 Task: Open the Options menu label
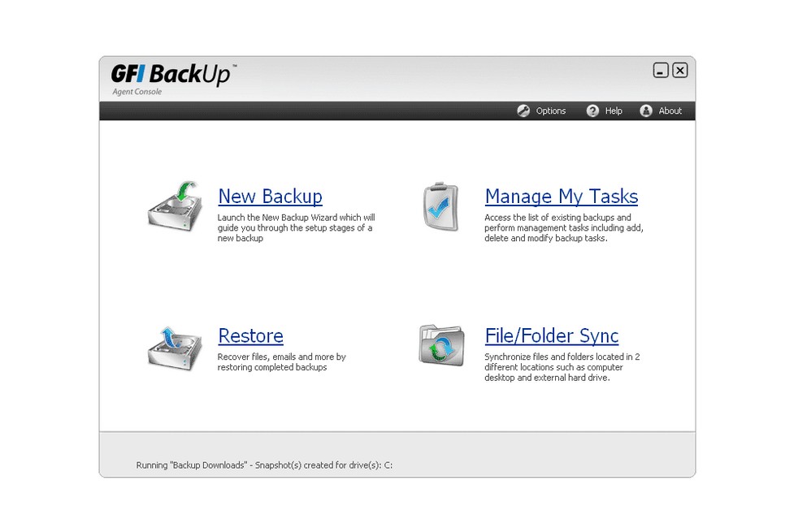[551, 111]
